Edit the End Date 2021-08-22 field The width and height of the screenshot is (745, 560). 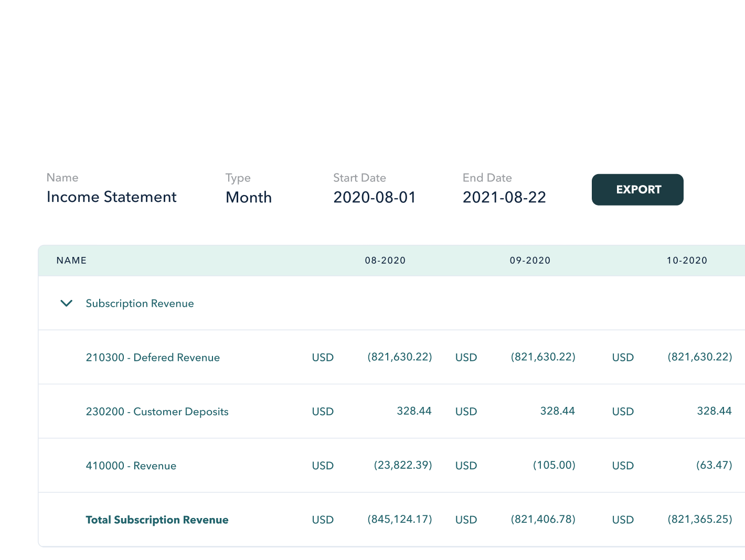504,197
